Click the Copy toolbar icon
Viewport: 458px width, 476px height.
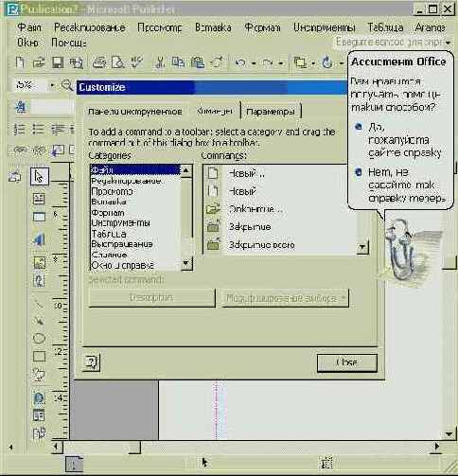[178, 62]
